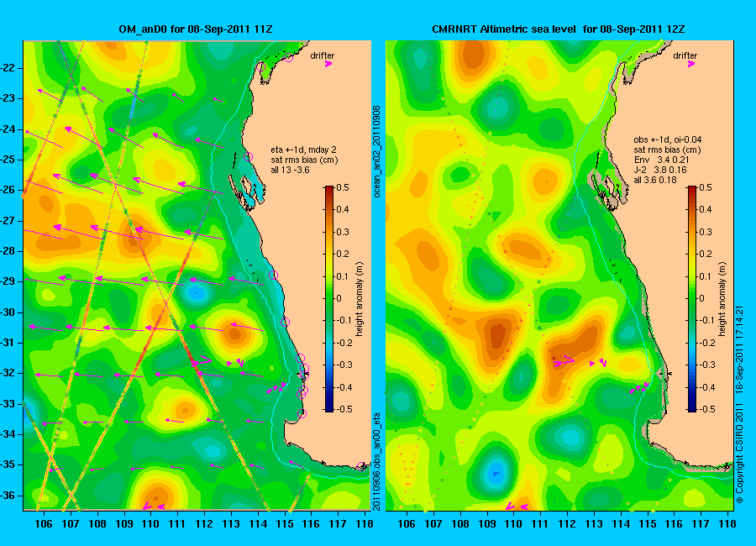Click longitude label 114 under left map
This screenshot has width=756, height=546.
(258, 524)
